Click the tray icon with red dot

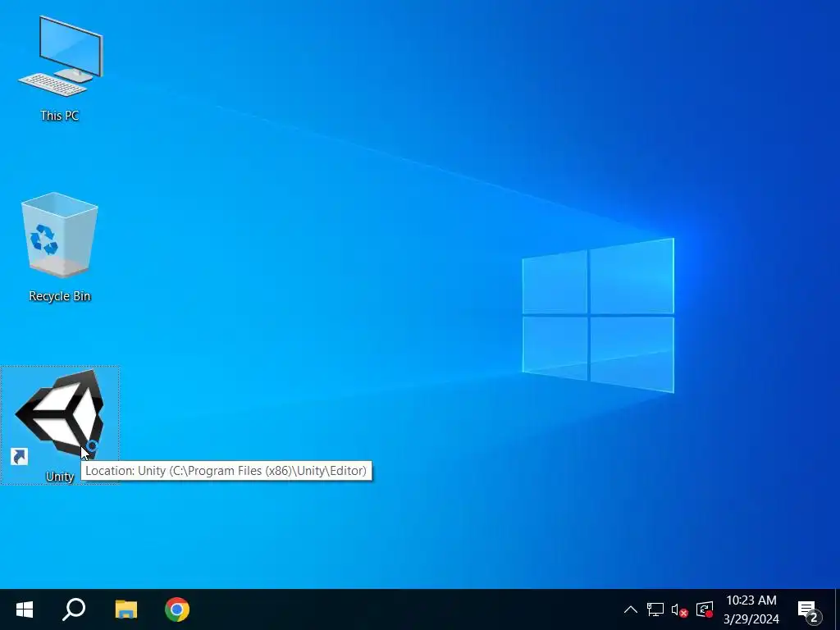(x=705, y=609)
